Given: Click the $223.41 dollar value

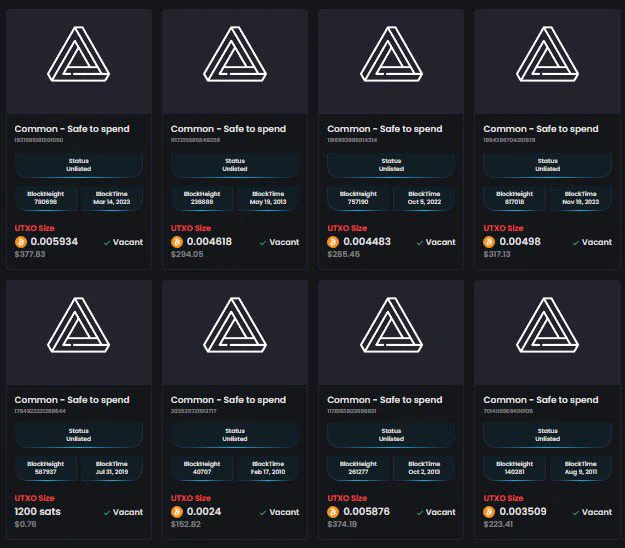Looking at the screenshot, I should coord(498,524).
